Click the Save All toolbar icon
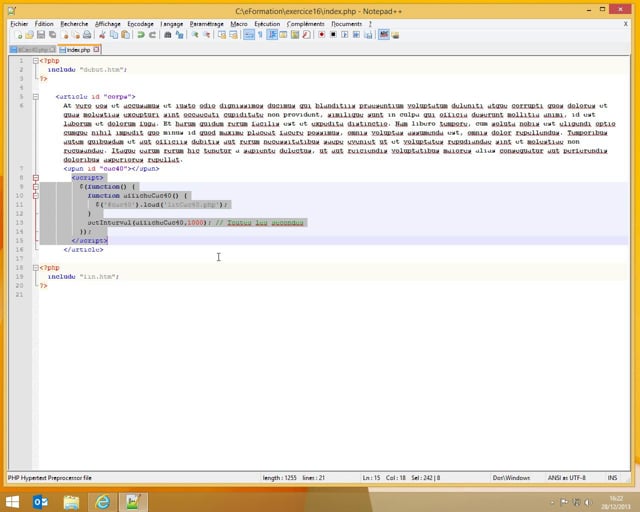640x512 pixels. coord(53,35)
